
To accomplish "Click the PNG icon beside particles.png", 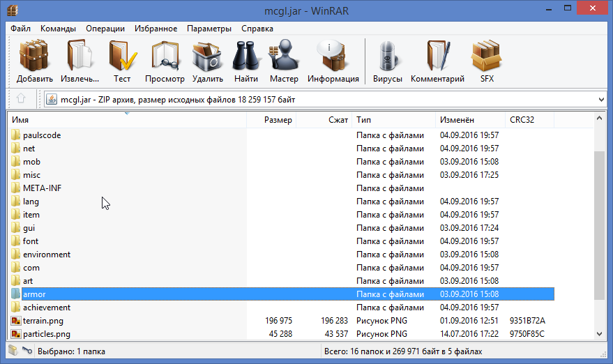I will pyautogui.click(x=15, y=334).
